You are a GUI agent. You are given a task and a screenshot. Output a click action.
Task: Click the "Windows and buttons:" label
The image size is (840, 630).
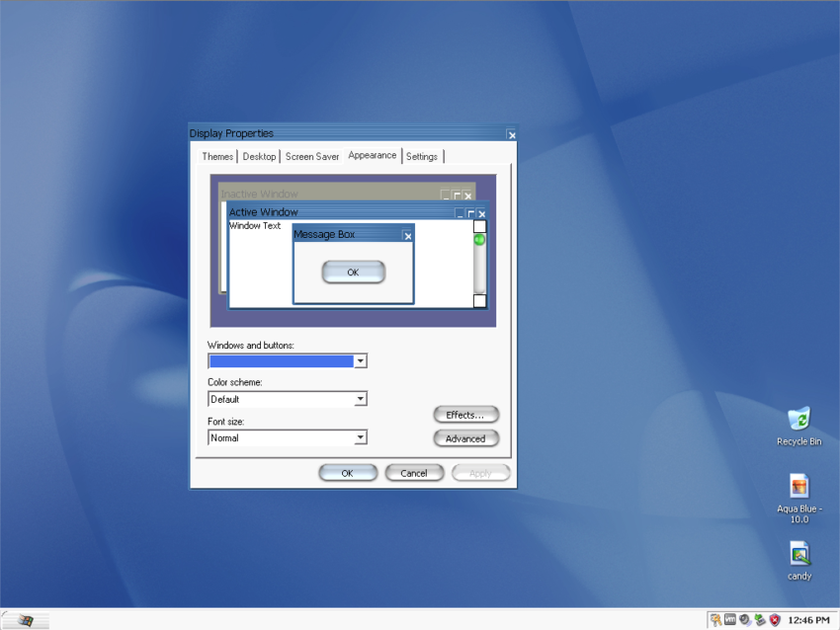click(x=251, y=346)
